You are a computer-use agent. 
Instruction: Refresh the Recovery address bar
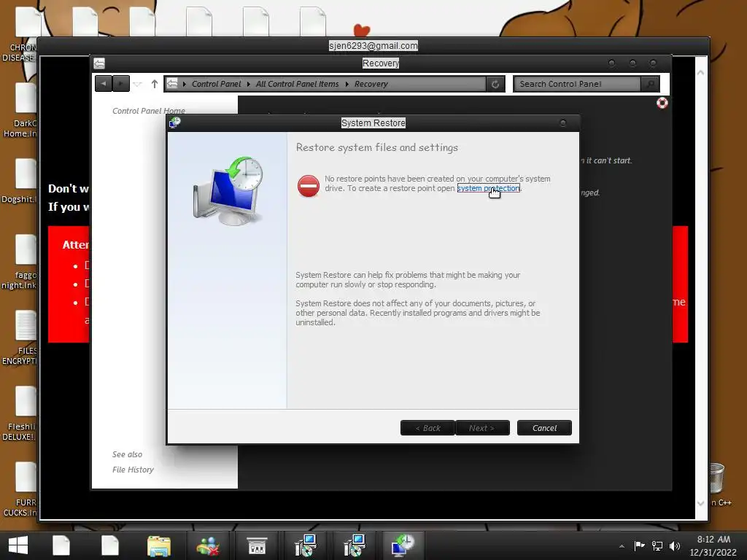tap(495, 85)
